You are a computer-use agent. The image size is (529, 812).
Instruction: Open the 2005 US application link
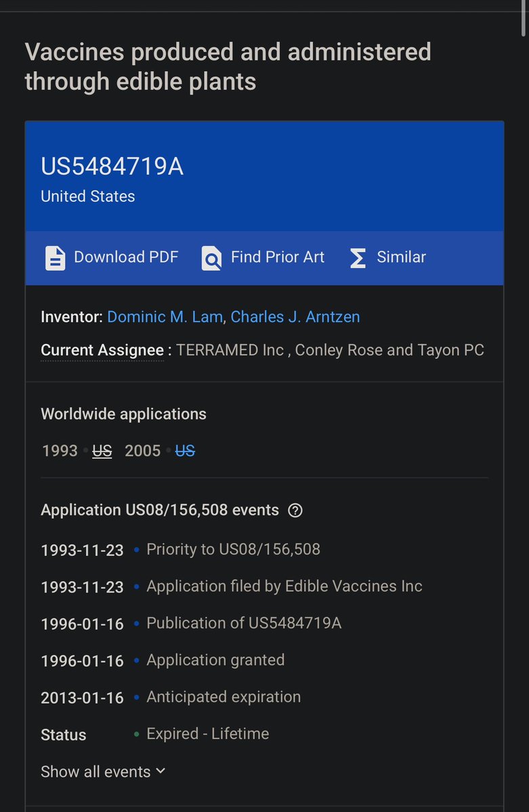[185, 451]
